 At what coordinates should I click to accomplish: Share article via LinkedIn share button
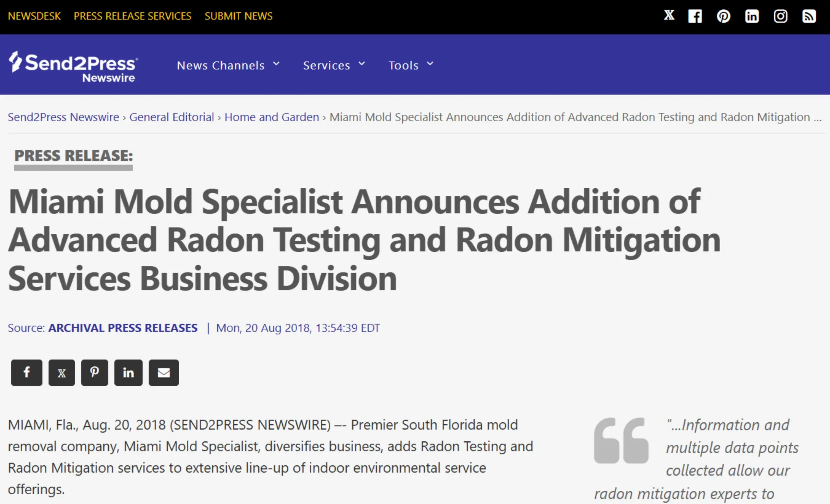tap(128, 372)
